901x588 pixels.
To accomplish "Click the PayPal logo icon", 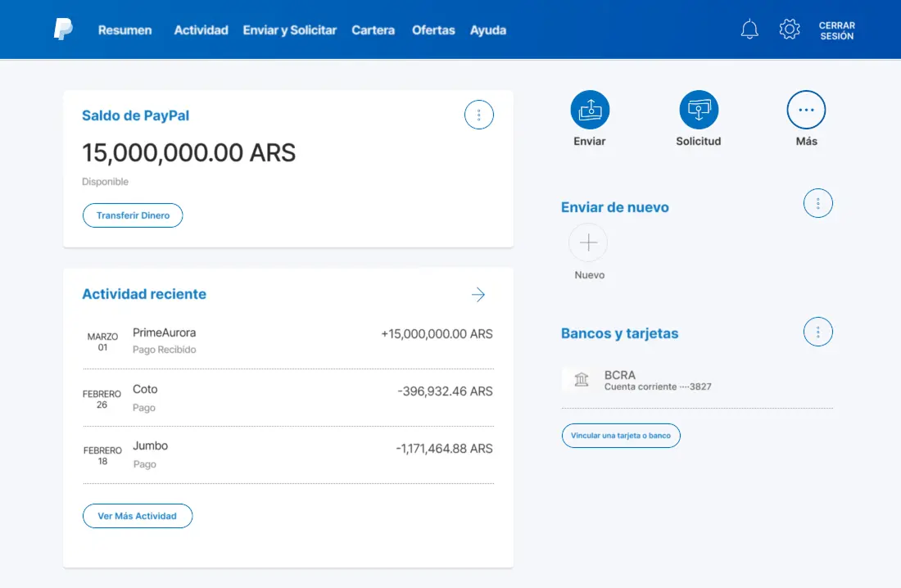I will (x=63, y=29).
